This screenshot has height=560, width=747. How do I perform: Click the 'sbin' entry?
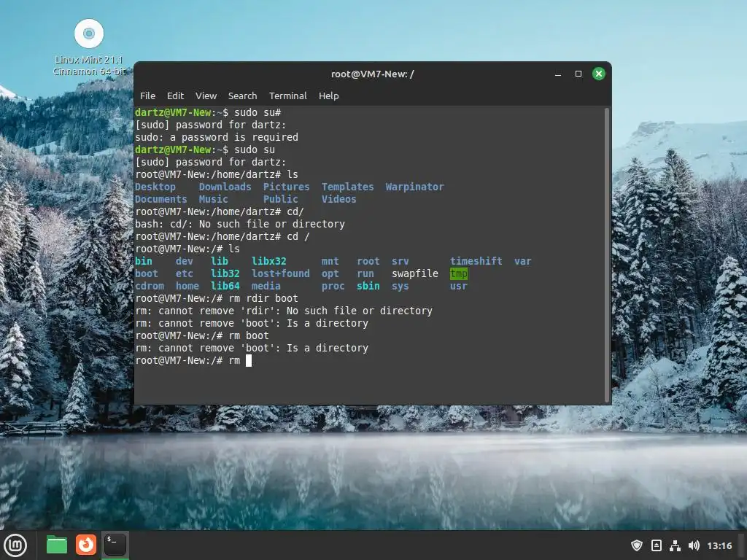[x=368, y=286]
